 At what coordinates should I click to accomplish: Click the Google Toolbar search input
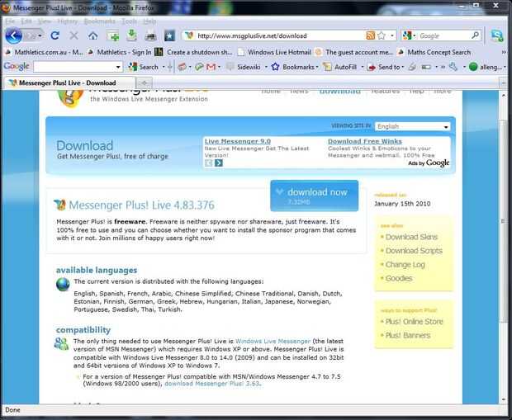click(73, 67)
